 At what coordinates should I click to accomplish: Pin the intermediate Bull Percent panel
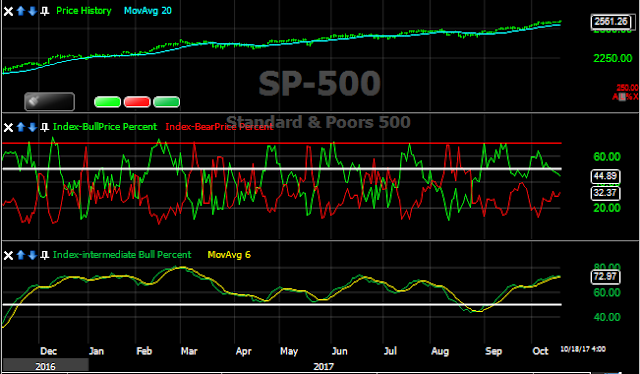click(44, 255)
